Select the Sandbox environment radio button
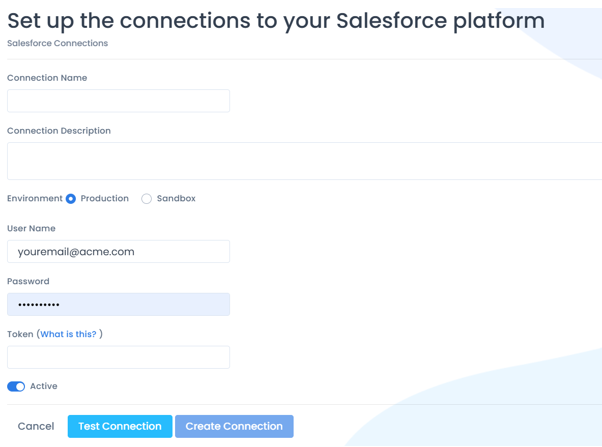The image size is (602, 447). 146,199
